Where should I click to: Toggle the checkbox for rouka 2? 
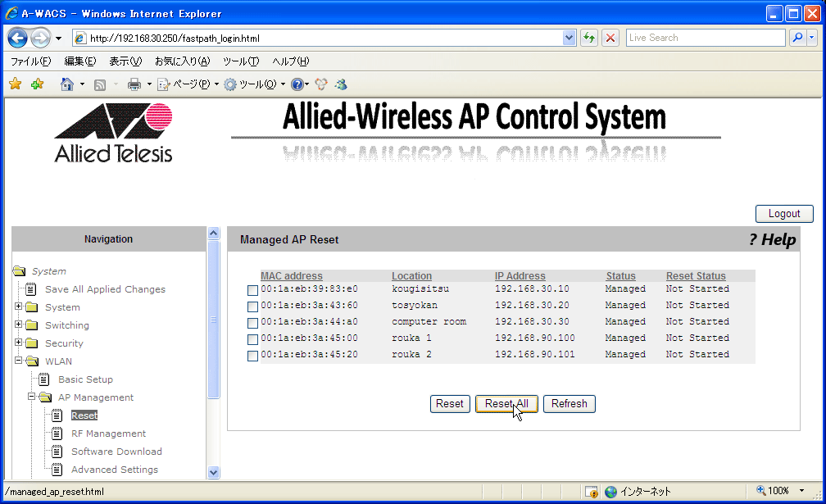[253, 356]
